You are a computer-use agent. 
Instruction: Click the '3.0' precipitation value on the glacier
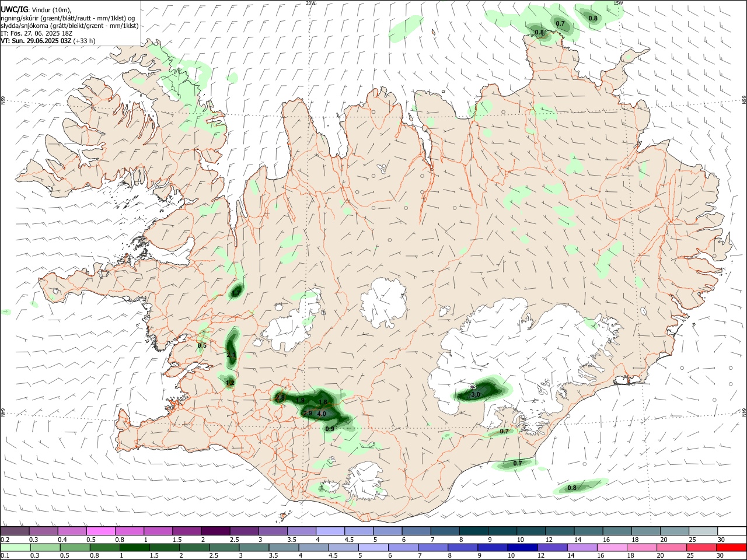(475, 395)
